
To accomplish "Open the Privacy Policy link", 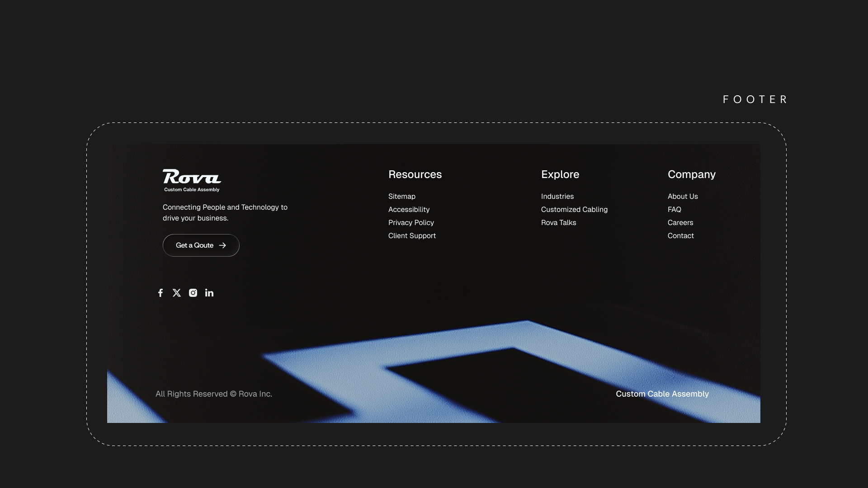I will [411, 223].
